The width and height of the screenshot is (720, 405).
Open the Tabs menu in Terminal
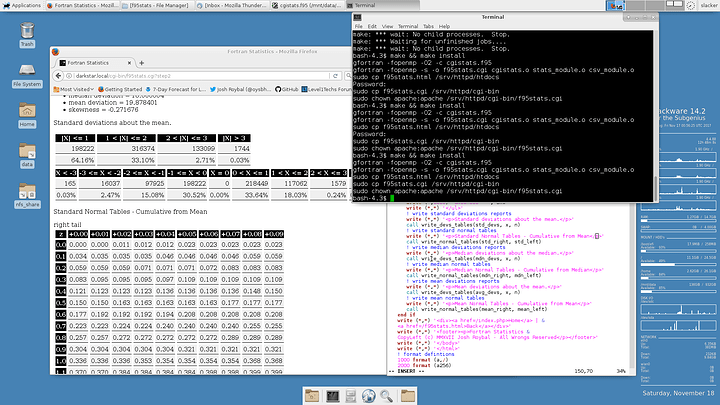(428, 26)
